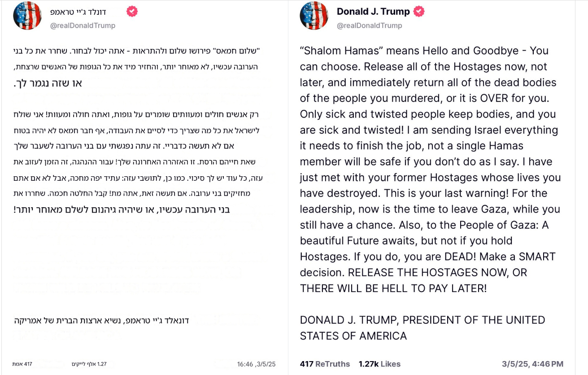This screenshot has width=588, height=375.
Task: Open the Donald J. Trump display name
Action: click(x=373, y=12)
